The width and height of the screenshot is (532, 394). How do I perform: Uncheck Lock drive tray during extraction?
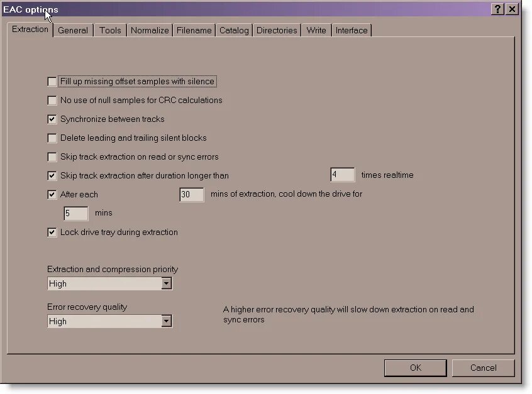[52, 233]
